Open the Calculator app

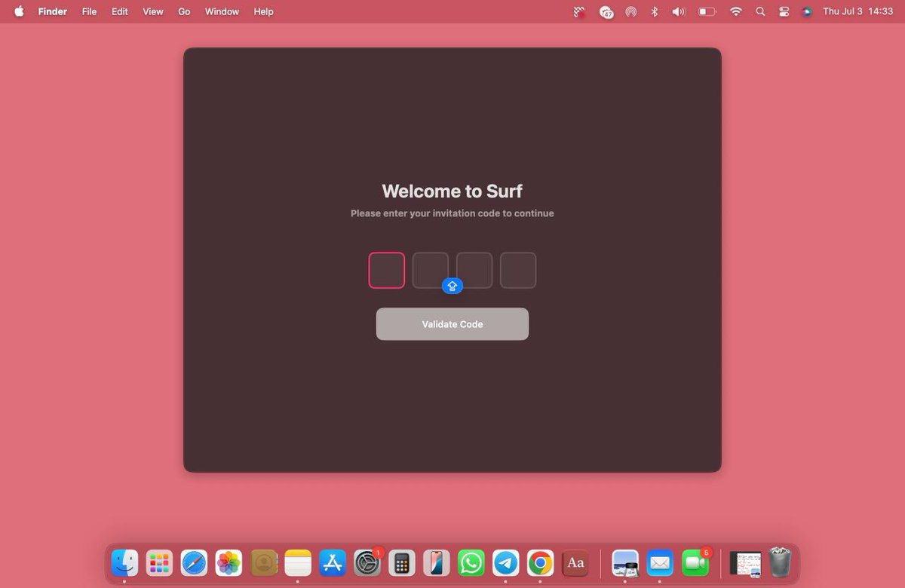pyautogui.click(x=401, y=562)
